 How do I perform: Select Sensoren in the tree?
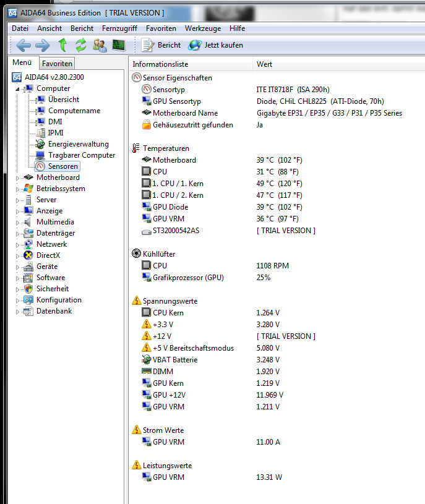click(x=63, y=166)
